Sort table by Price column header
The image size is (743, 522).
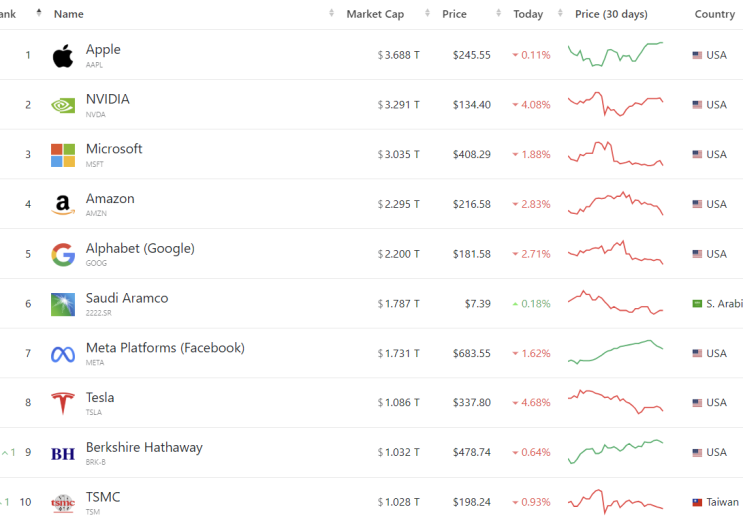(x=454, y=14)
